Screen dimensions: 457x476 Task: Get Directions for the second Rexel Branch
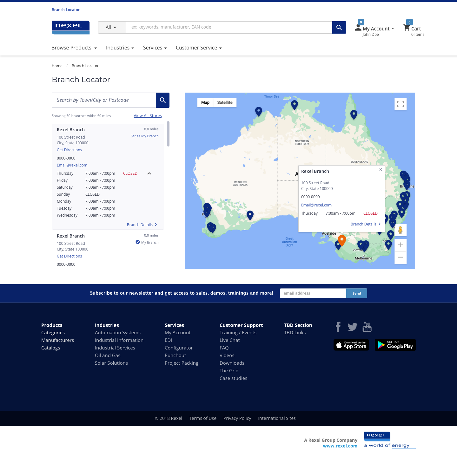69,256
